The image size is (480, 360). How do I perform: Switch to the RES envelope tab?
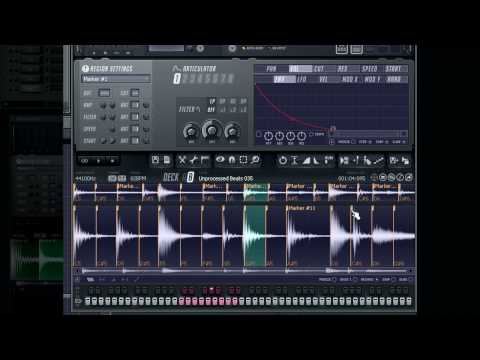pos(342,69)
